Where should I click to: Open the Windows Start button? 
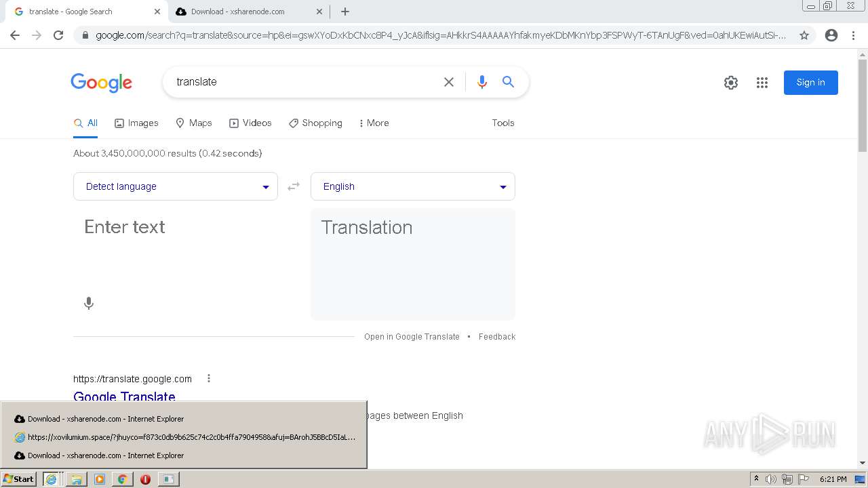pyautogui.click(x=19, y=479)
